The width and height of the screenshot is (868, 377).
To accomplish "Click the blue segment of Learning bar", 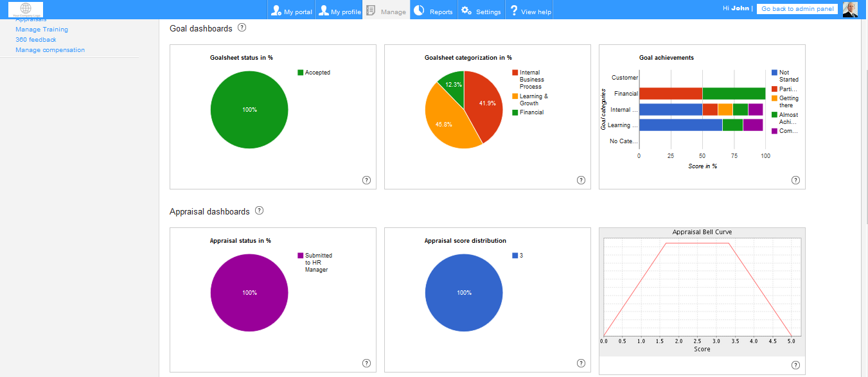I will 680,125.
